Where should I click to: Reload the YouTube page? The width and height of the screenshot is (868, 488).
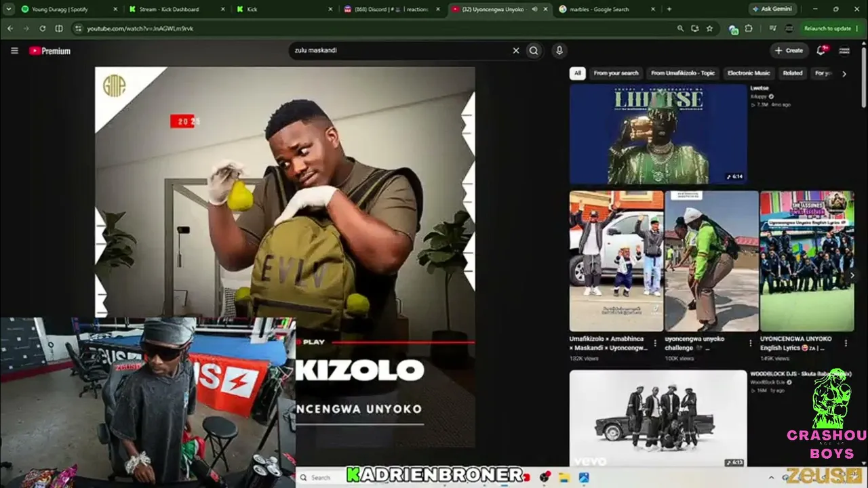[42, 28]
